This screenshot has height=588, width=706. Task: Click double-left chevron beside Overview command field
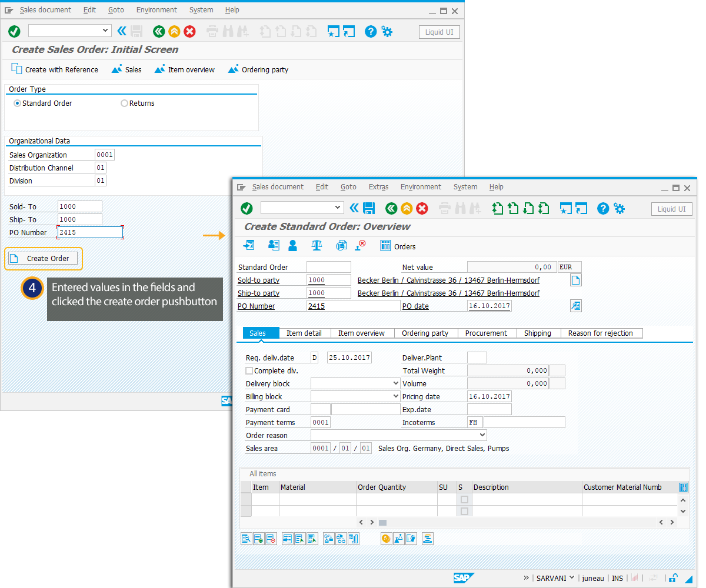[354, 208]
